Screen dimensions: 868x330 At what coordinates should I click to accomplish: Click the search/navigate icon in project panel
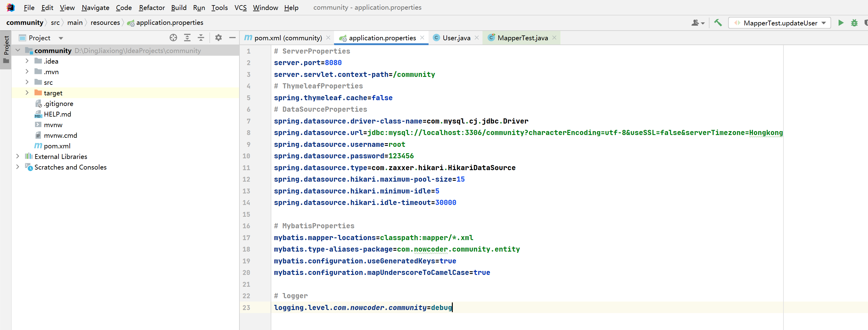coord(173,38)
